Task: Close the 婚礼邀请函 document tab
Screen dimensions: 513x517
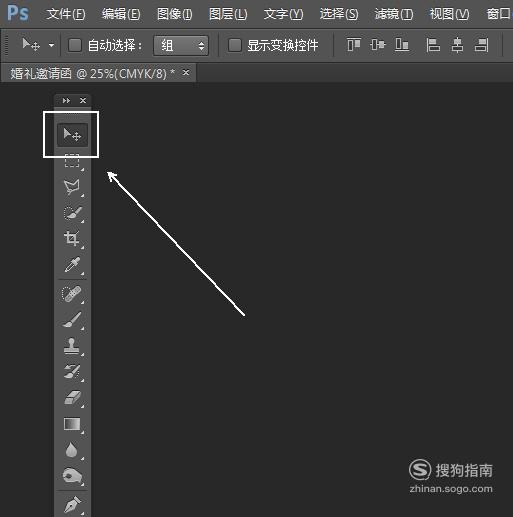Action: 186,72
